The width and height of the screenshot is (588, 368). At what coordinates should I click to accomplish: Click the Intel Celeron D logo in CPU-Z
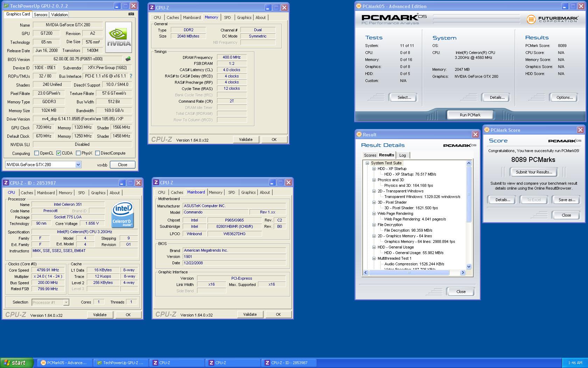coord(122,214)
